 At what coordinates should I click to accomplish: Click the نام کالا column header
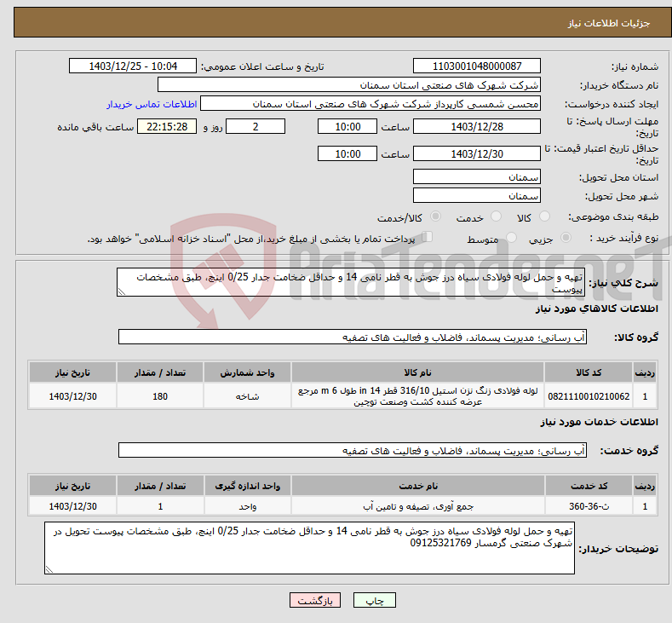tap(417, 372)
